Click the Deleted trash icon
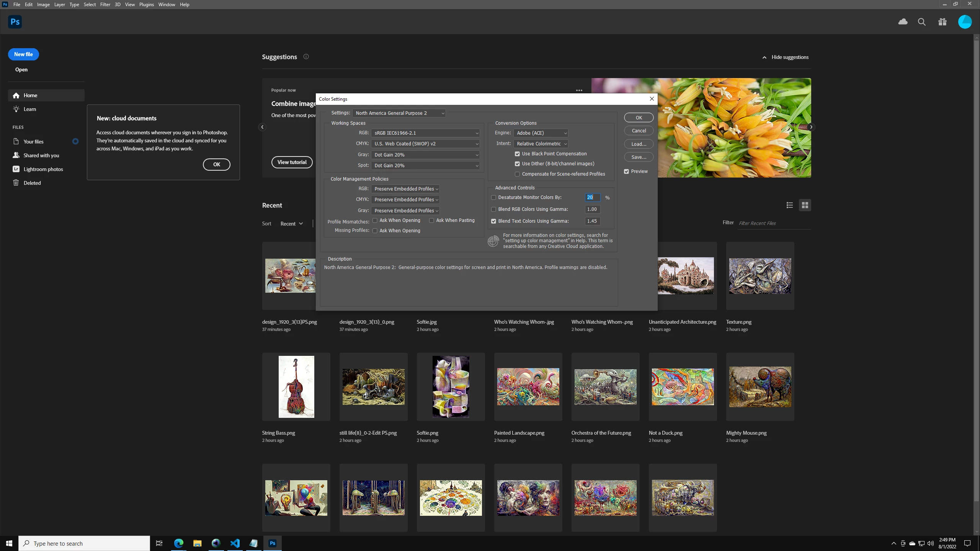 (x=16, y=183)
